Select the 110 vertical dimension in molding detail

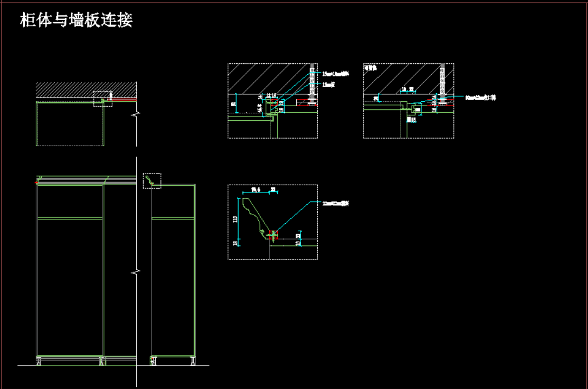[x=235, y=218]
